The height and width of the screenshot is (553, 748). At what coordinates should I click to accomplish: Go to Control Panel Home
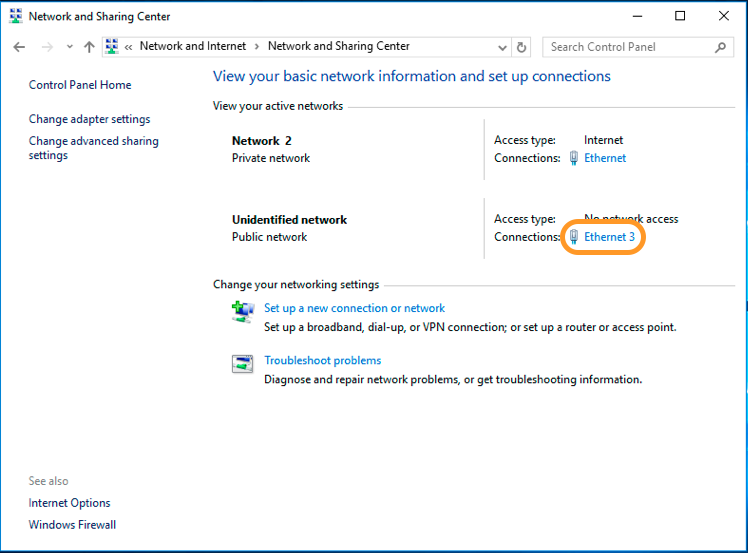click(80, 85)
